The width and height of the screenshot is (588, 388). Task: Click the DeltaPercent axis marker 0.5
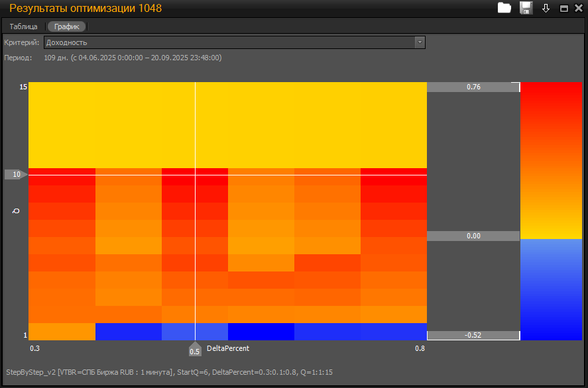point(195,349)
